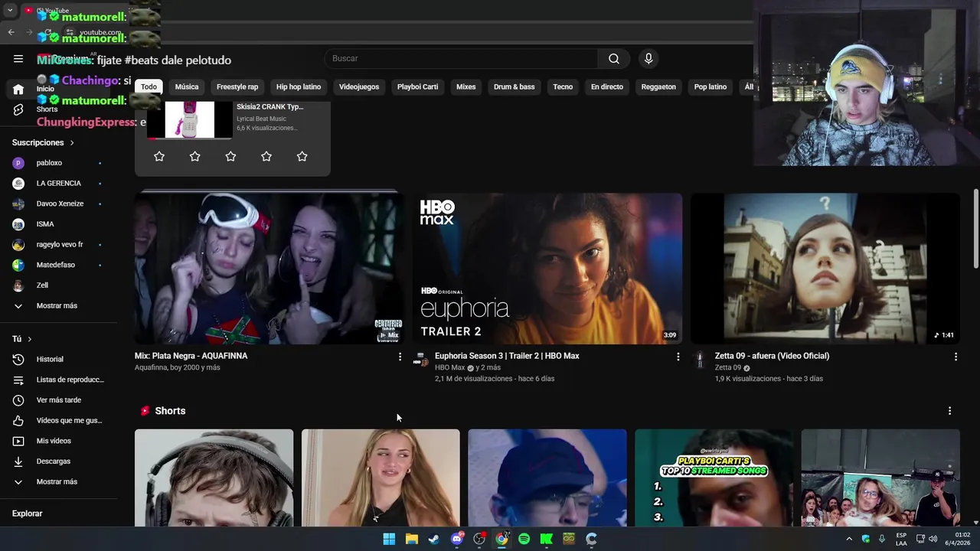This screenshot has width=980, height=551.
Task: Click Euphoria Season 3 video title
Action: tap(507, 356)
